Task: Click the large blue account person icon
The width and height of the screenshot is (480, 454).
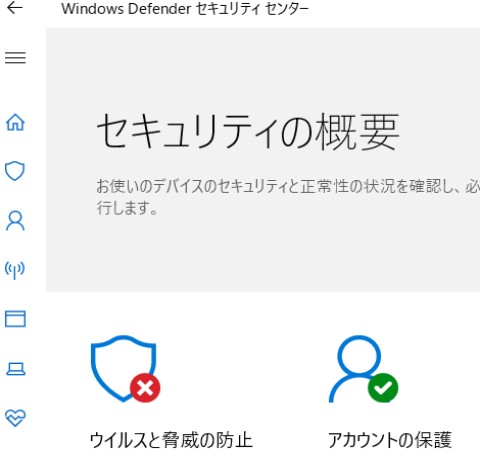Action: coord(358,368)
